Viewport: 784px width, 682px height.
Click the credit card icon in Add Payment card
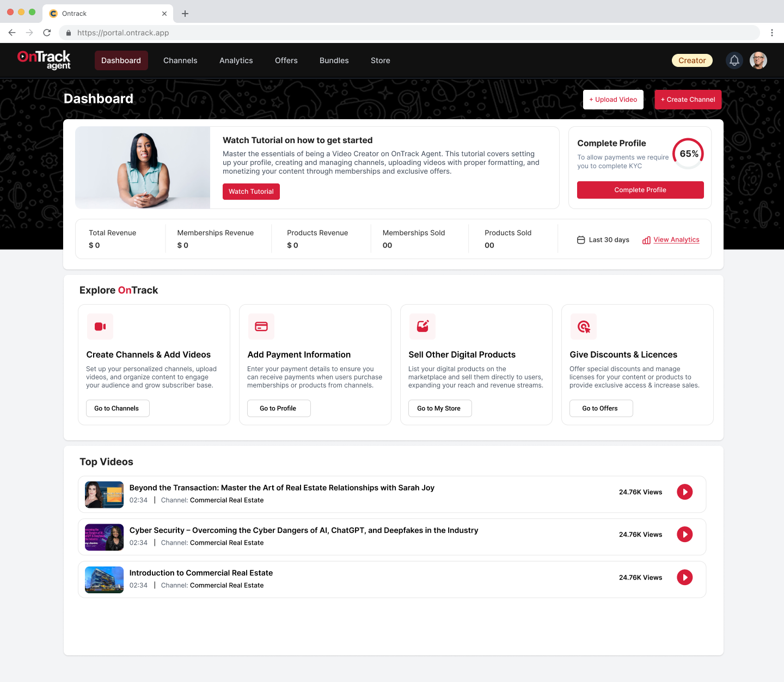tap(261, 327)
